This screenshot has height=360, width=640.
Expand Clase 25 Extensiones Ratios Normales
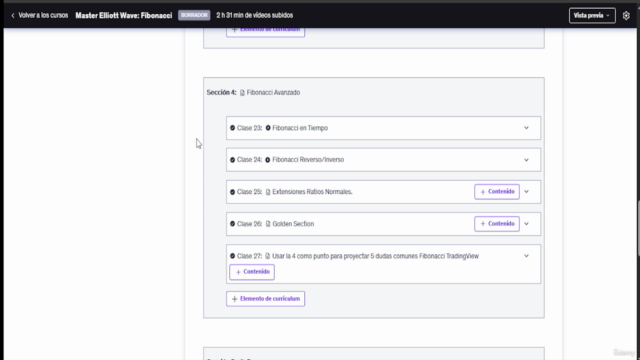[526, 191]
